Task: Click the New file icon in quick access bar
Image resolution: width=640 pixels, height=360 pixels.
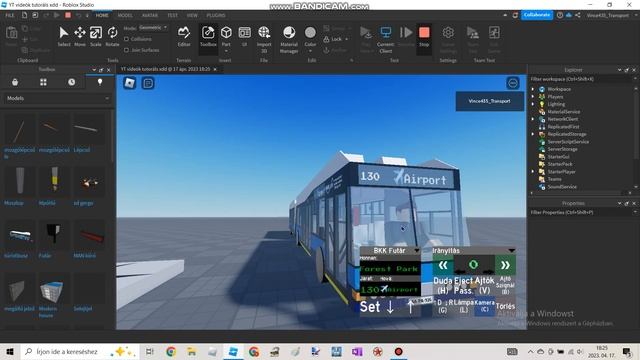Action: tap(24, 15)
